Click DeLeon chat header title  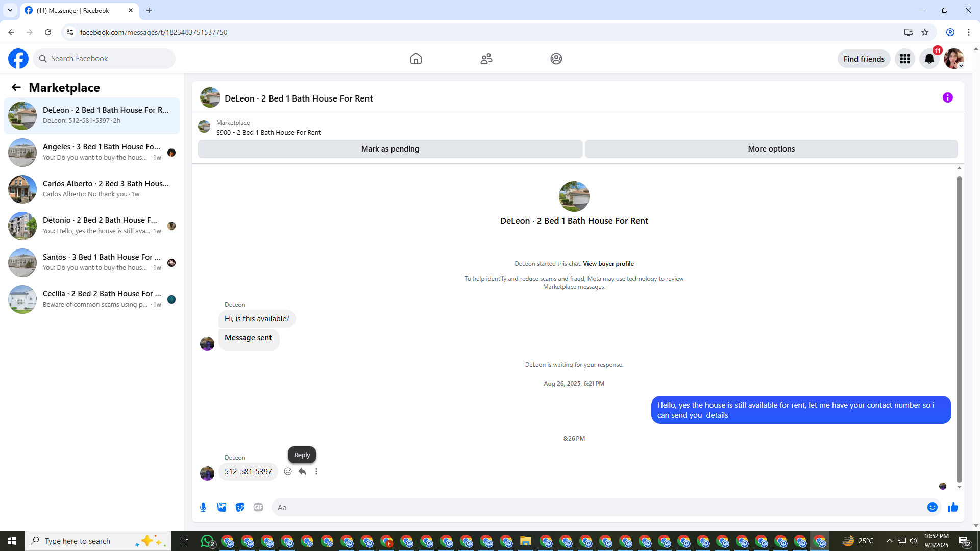(299, 98)
